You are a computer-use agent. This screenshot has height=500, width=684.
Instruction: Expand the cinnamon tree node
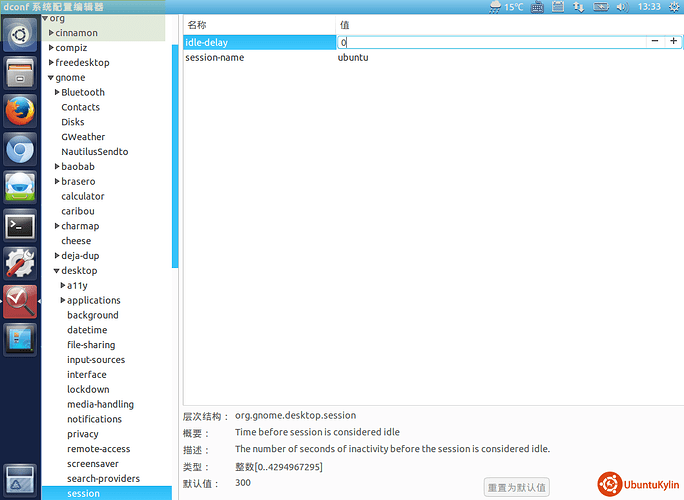(52, 33)
